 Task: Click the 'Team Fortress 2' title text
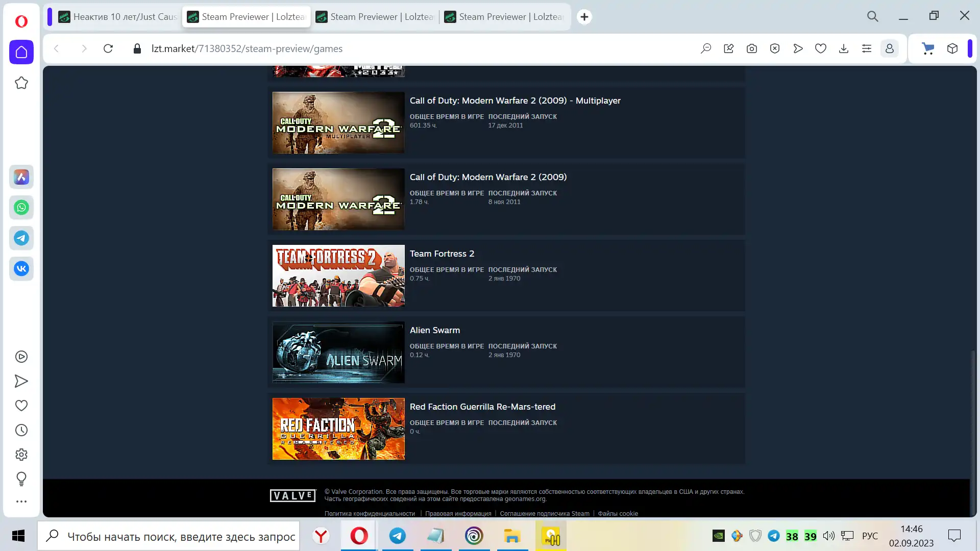442,254
